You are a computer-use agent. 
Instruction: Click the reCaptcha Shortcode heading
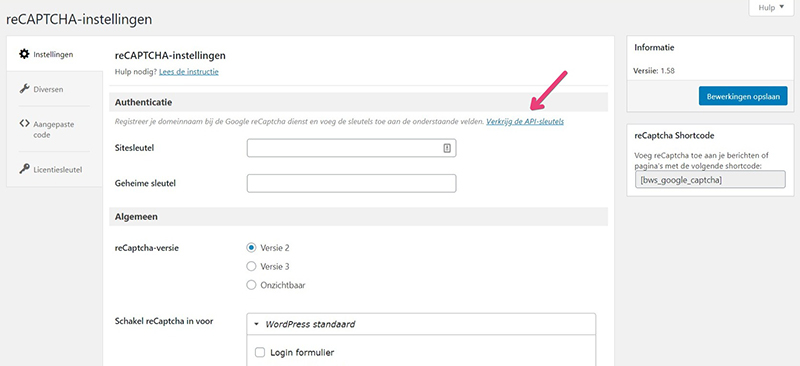[x=674, y=136]
